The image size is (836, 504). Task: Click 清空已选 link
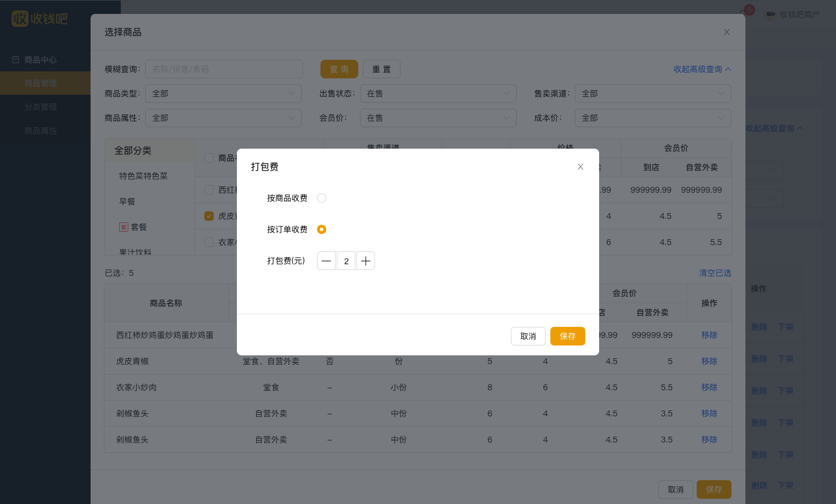point(715,273)
